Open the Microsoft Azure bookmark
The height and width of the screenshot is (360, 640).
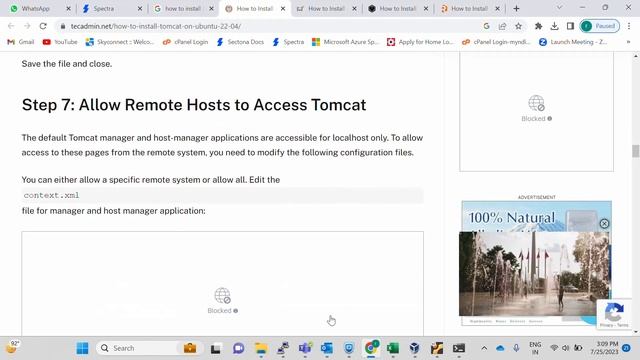(345, 42)
